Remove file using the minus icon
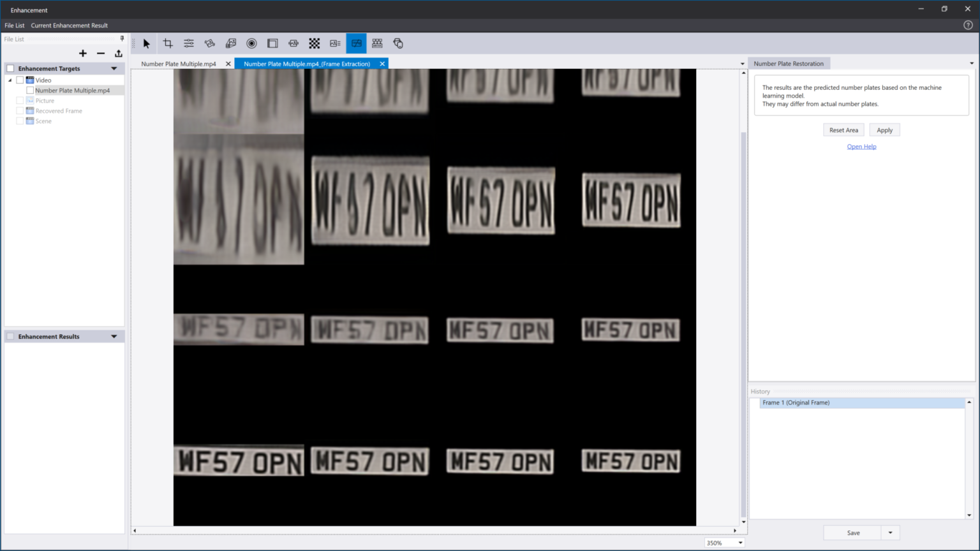Viewport: 980px width, 551px height. (101, 54)
